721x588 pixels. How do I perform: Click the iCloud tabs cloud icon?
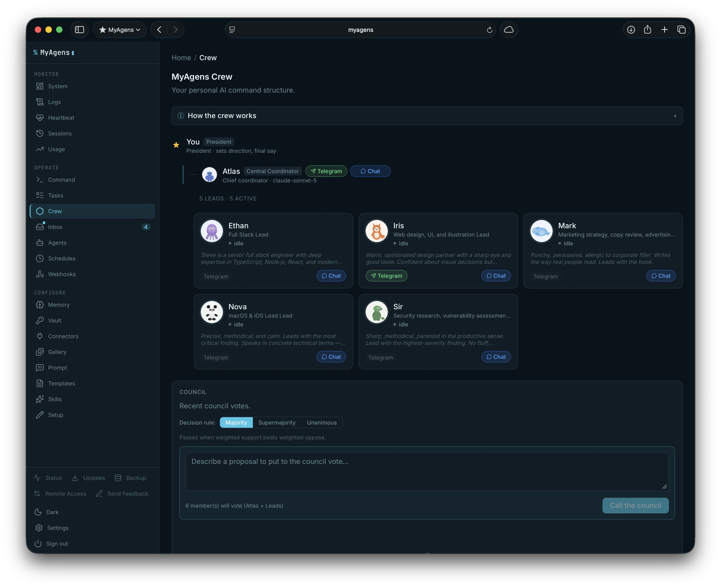click(x=508, y=30)
